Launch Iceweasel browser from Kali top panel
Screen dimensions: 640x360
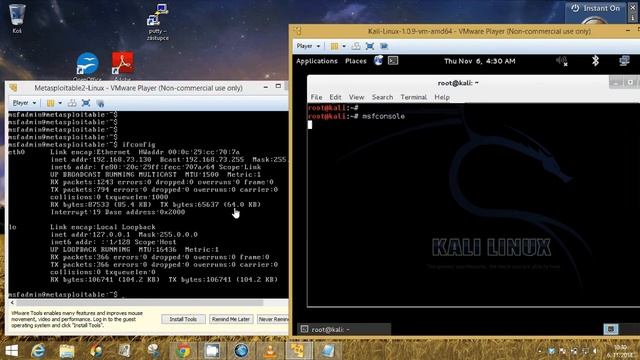pyautogui.click(x=378, y=61)
